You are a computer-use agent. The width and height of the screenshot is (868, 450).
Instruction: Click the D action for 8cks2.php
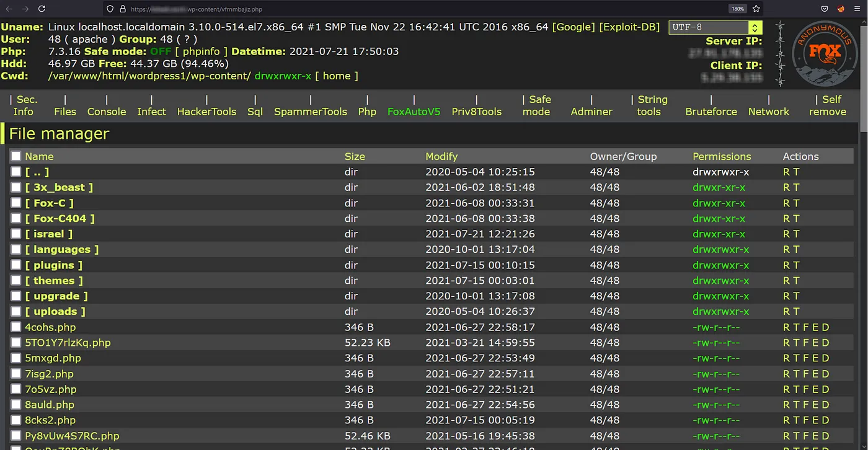click(825, 420)
